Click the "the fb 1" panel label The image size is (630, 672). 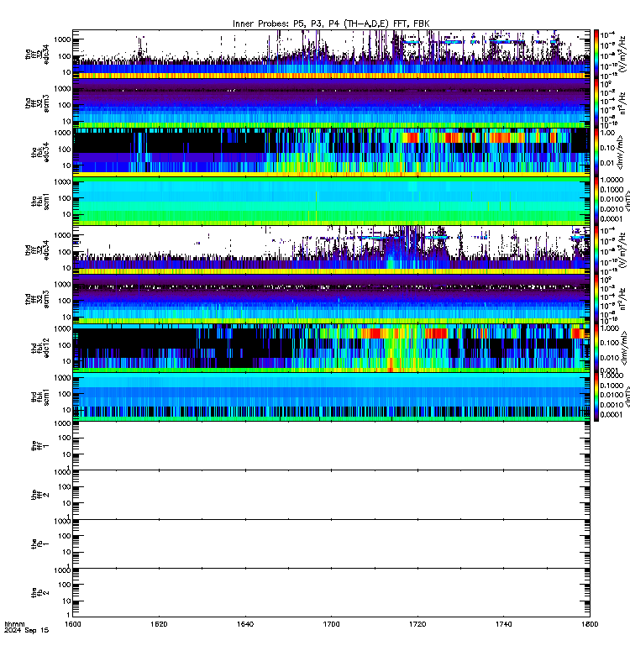40,543
